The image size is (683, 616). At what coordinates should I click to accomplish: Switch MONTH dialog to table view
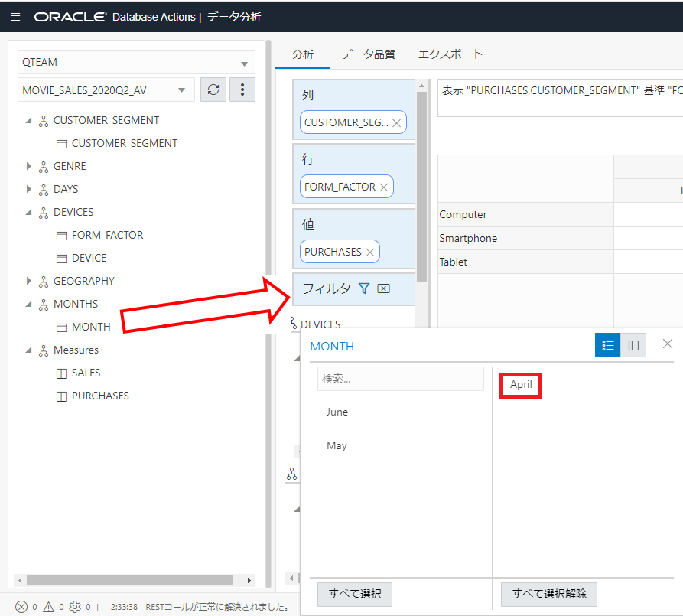pyautogui.click(x=633, y=345)
